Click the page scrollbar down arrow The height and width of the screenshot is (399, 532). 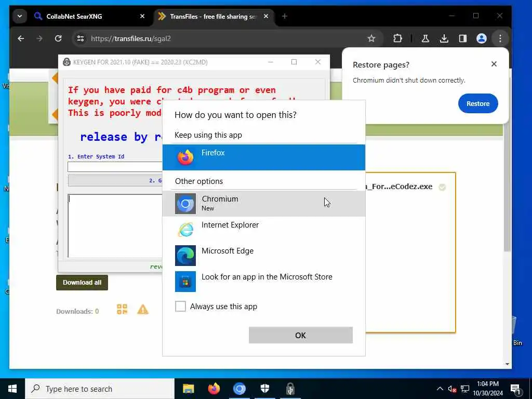click(x=507, y=364)
